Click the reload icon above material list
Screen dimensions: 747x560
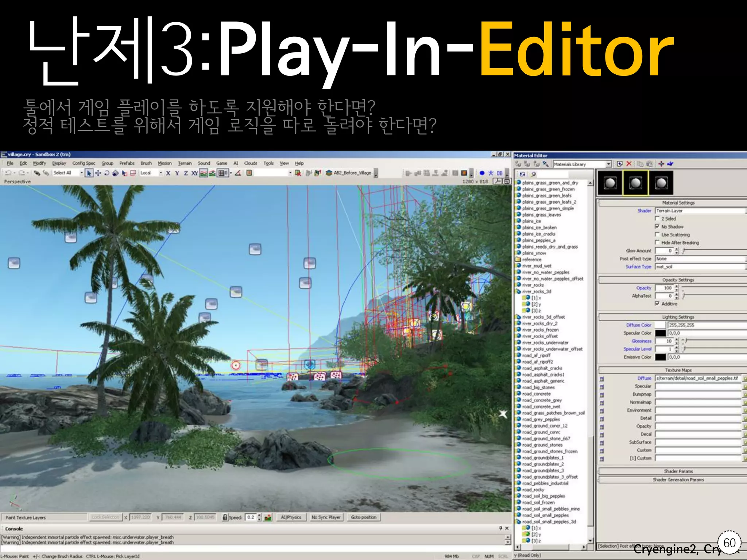click(x=522, y=174)
